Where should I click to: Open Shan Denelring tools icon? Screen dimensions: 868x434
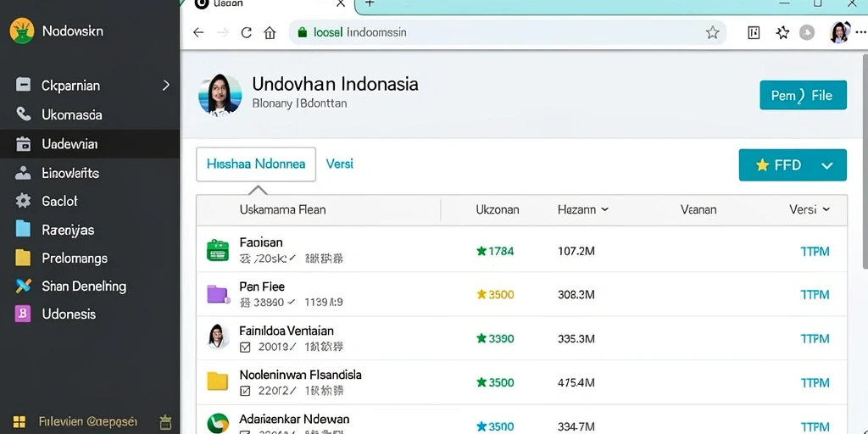[23, 286]
